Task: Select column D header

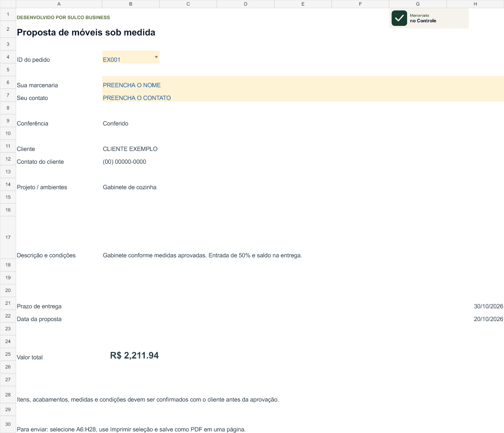Action: pyautogui.click(x=246, y=4)
